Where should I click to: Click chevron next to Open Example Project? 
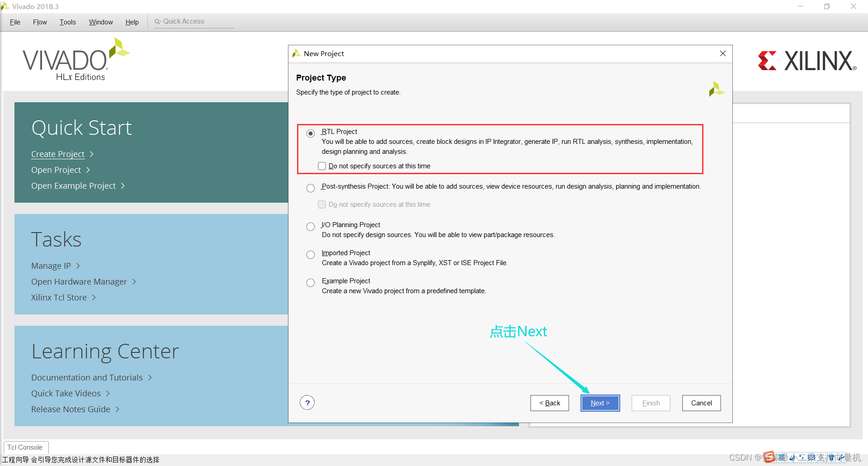click(x=123, y=186)
